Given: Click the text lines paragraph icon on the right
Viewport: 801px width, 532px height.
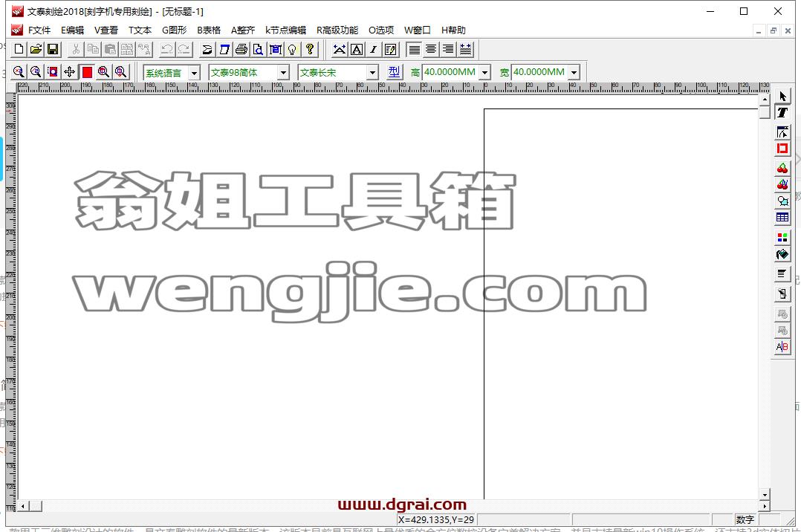Looking at the screenshot, I should pos(782,273).
